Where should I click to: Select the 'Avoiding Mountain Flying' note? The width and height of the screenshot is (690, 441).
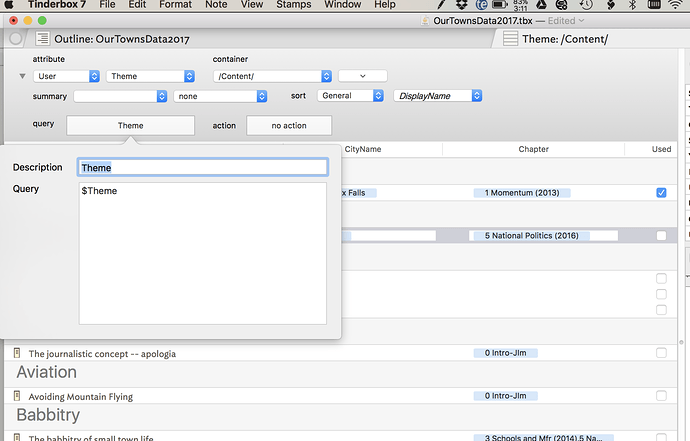[x=81, y=397]
